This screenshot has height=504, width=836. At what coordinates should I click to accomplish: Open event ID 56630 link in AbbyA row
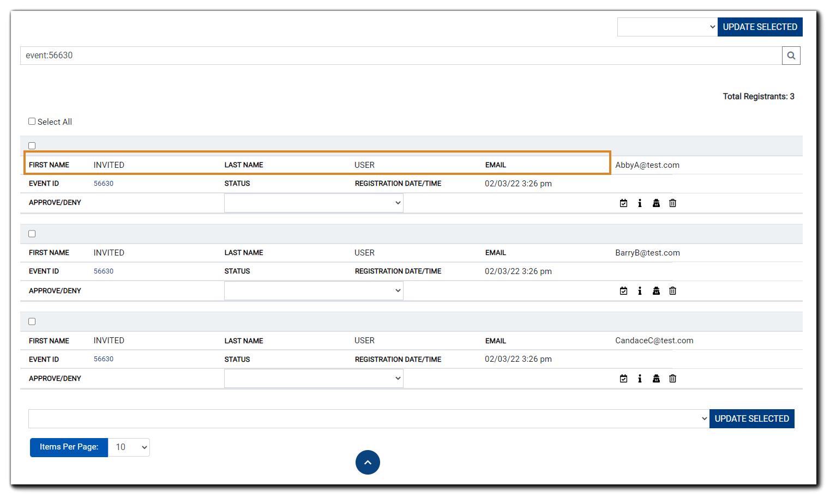(104, 184)
